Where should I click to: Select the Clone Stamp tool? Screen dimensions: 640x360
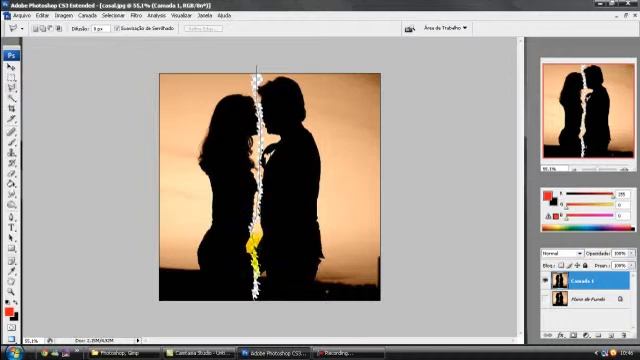(11, 153)
